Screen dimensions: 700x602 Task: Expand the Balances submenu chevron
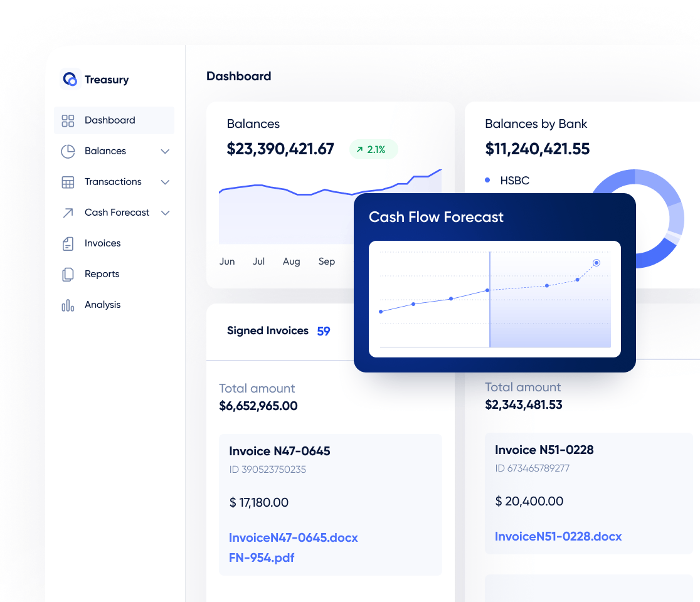tap(165, 151)
